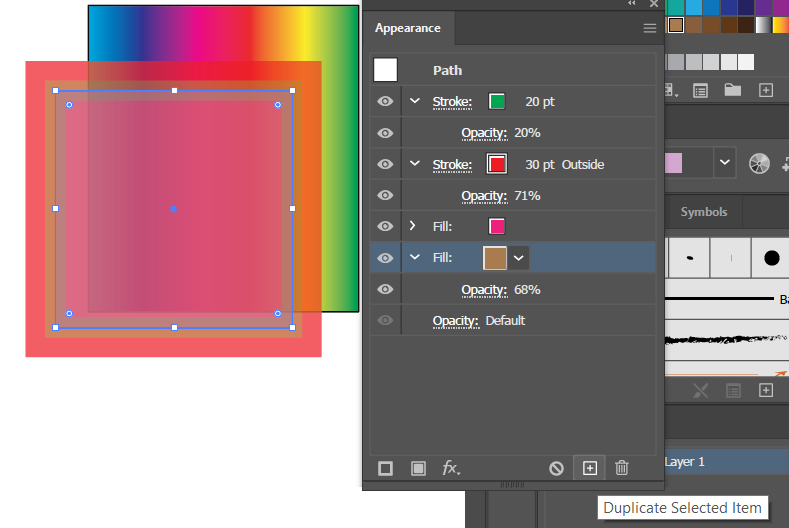
Task: Click the top-left corner radius widget
Action: coord(69,105)
